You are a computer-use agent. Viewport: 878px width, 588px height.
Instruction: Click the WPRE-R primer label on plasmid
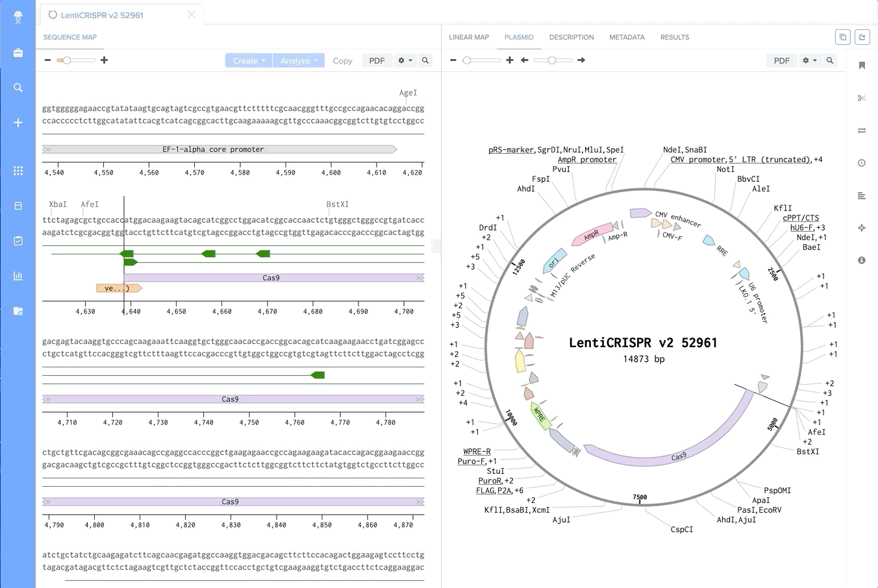477,452
